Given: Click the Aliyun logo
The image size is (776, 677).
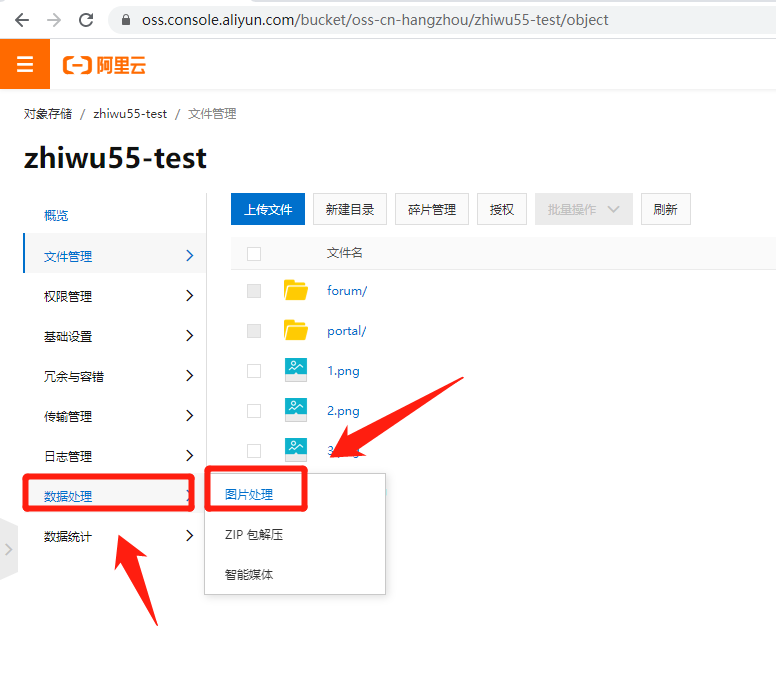Looking at the screenshot, I should [x=104, y=65].
